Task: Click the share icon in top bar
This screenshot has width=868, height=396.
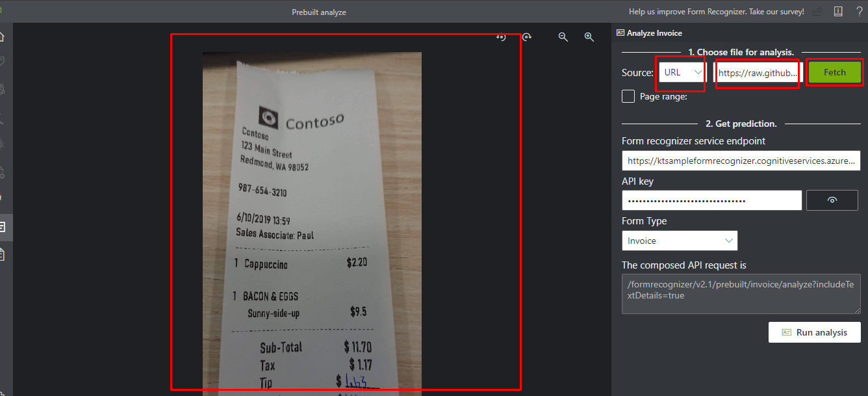Action: pos(817,12)
